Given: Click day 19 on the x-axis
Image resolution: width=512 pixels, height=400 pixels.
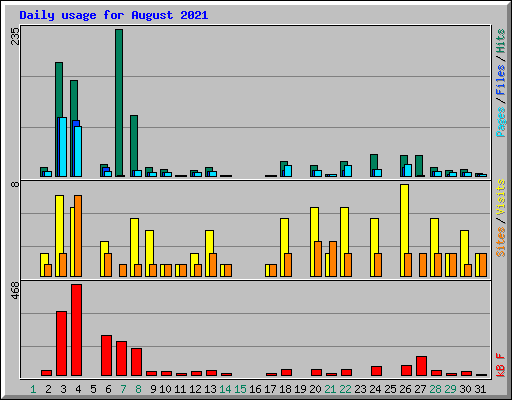Looking at the screenshot, I should (300, 389).
